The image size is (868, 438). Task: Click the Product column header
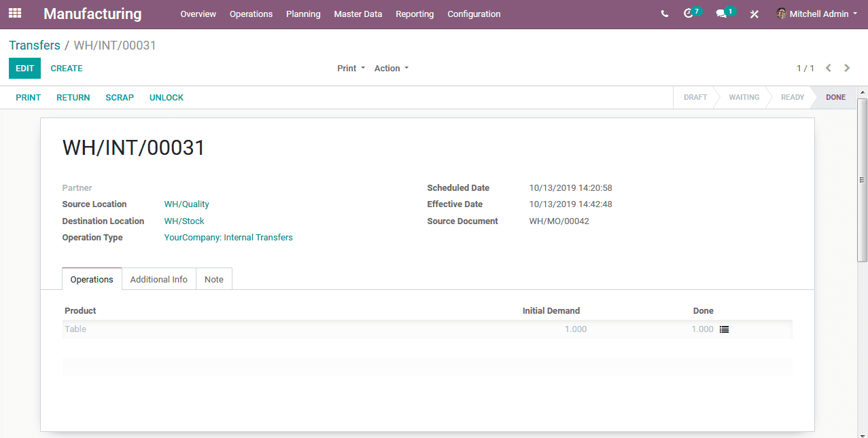80,311
